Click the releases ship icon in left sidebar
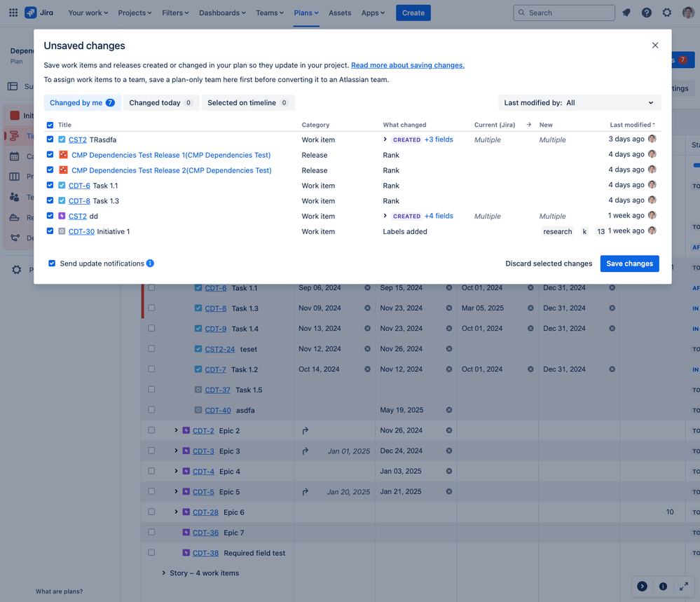700x602 pixels. pyautogui.click(x=14, y=217)
